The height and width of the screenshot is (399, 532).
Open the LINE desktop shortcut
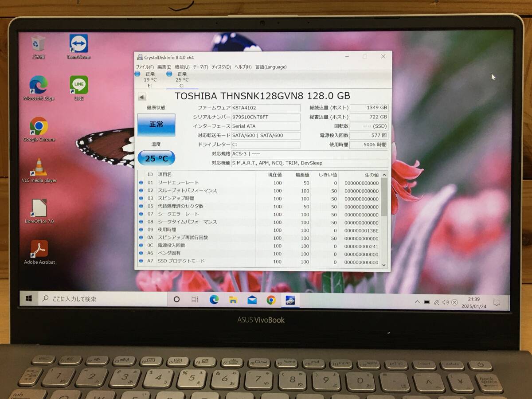click(x=79, y=88)
